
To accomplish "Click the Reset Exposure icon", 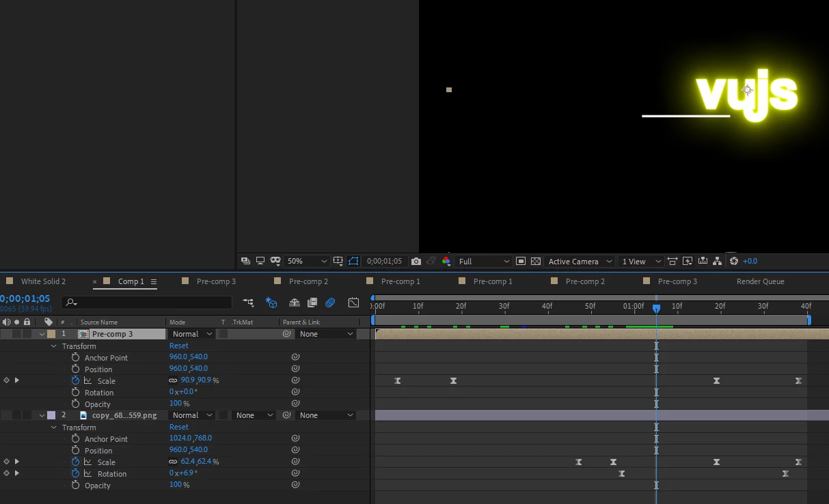I will pos(734,261).
